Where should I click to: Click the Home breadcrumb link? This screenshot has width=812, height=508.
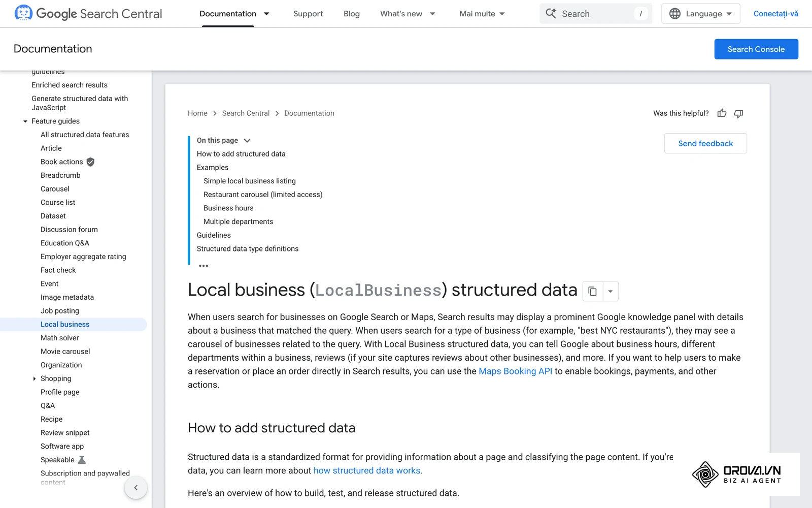[x=197, y=113]
